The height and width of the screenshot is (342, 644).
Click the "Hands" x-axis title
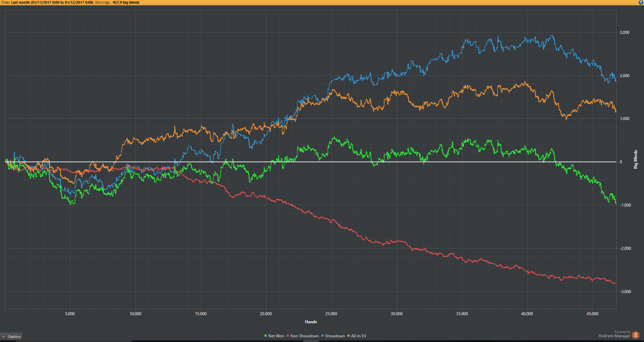click(x=311, y=322)
